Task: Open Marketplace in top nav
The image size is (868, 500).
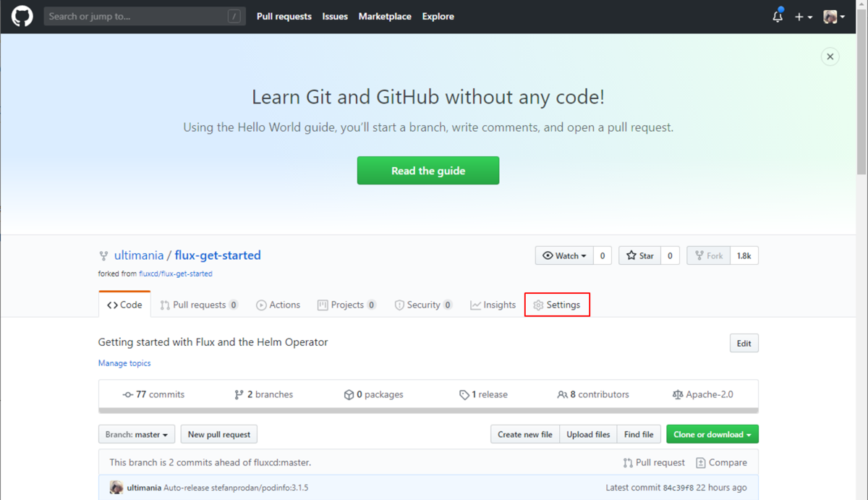Action: coord(385,17)
